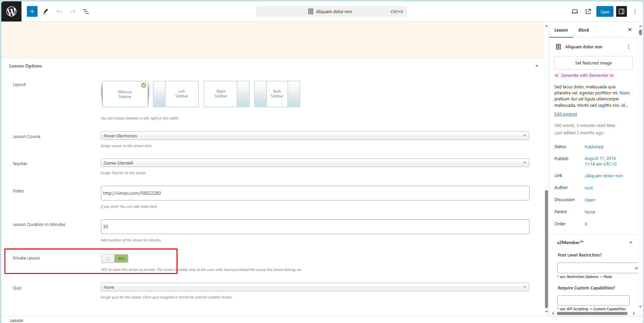Open the Document Overview list icon
This screenshot has width=644, height=323.
pos(86,11)
